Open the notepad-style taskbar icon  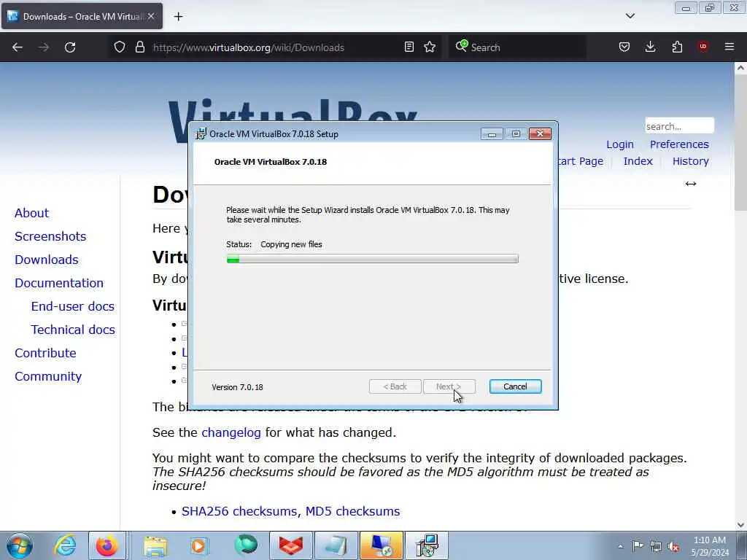coord(336,545)
